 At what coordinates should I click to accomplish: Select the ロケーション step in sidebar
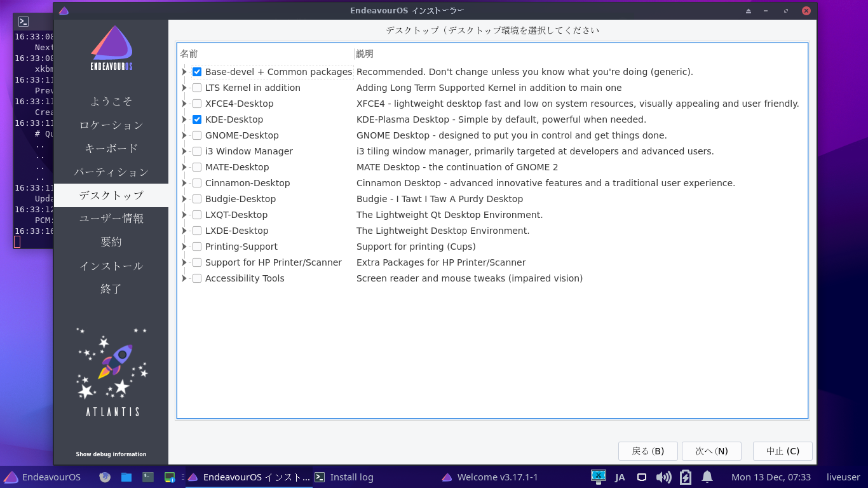coord(111,125)
